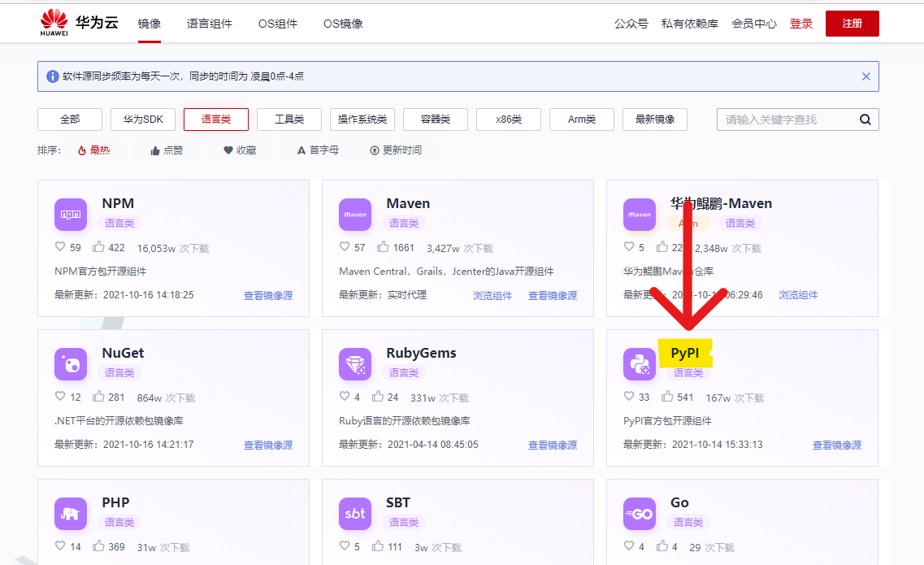This screenshot has width=924, height=565.
Task: Select the 华为SDK filter
Action: [x=142, y=120]
